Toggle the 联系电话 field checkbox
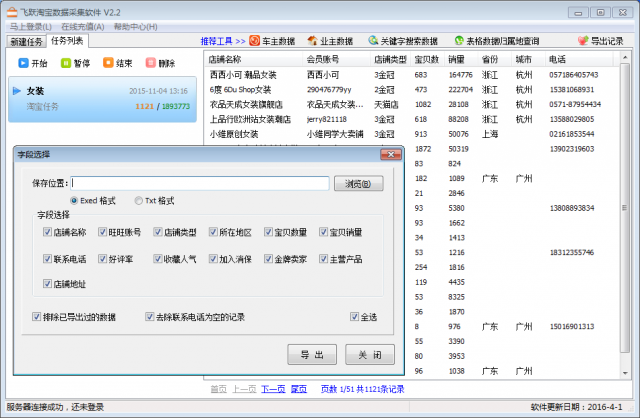 [x=47, y=258]
